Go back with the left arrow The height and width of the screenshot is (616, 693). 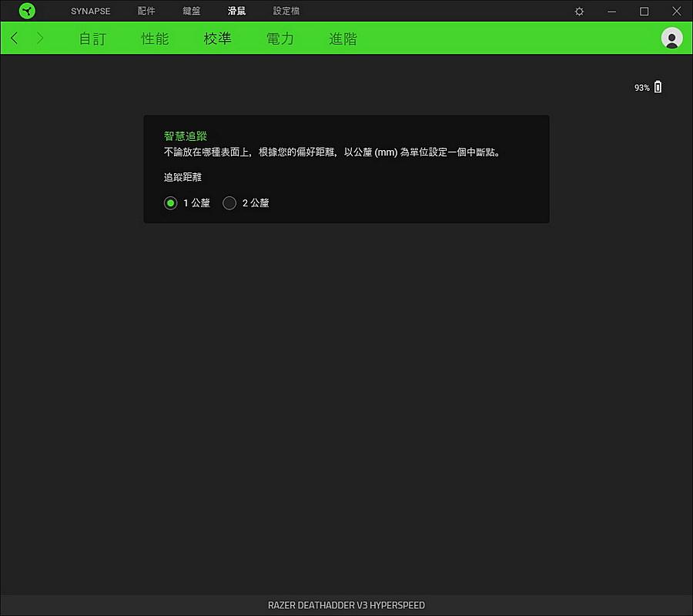click(15, 38)
